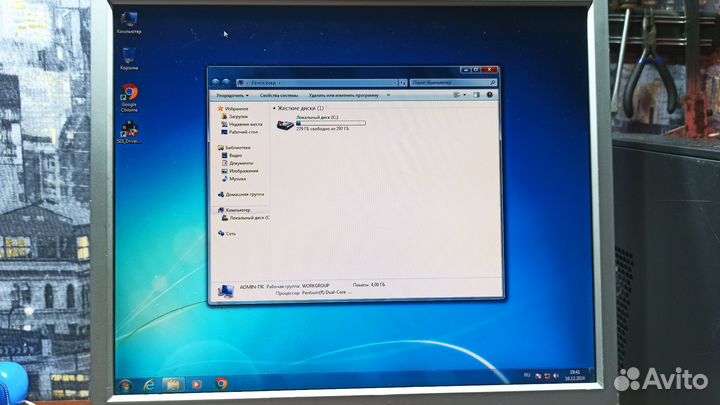Select Сеть in the navigation pane

coord(231,233)
